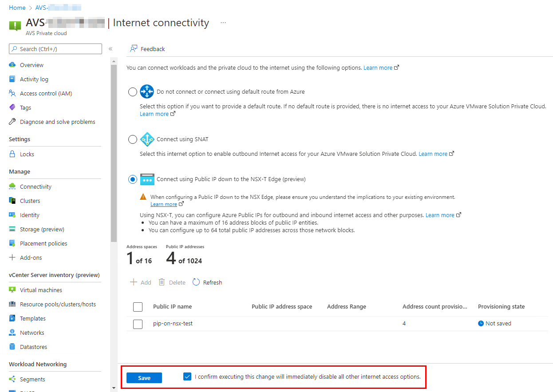This screenshot has width=553, height=392.
Task: Click the Locks padlock icon
Action: pos(12,154)
